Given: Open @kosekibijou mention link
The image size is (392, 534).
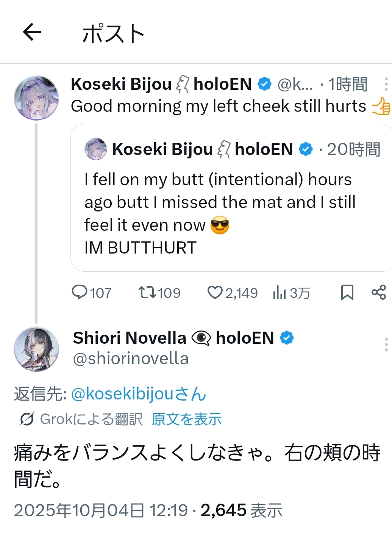Looking at the screenshot, I should point(138,394).
